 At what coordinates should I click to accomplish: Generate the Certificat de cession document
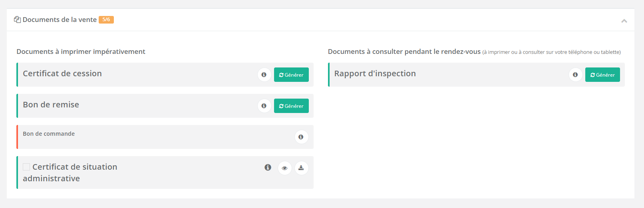(x=291, y=75)
